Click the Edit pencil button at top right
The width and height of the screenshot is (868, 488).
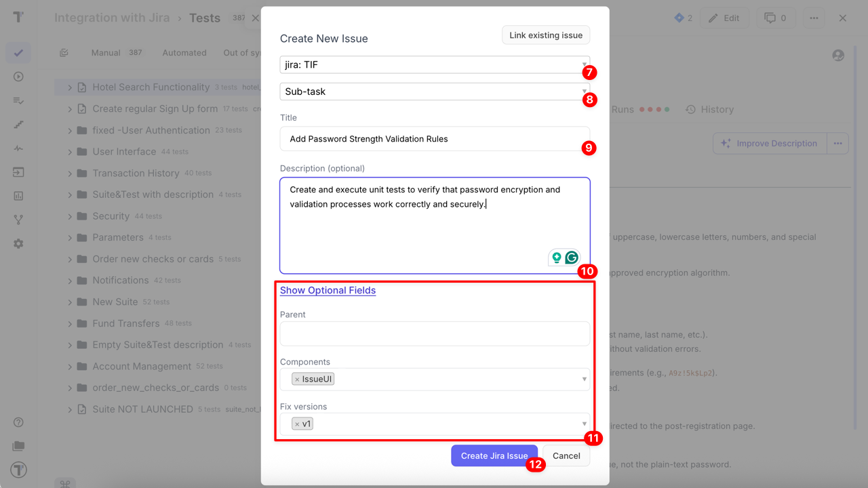tap(724, 18)
